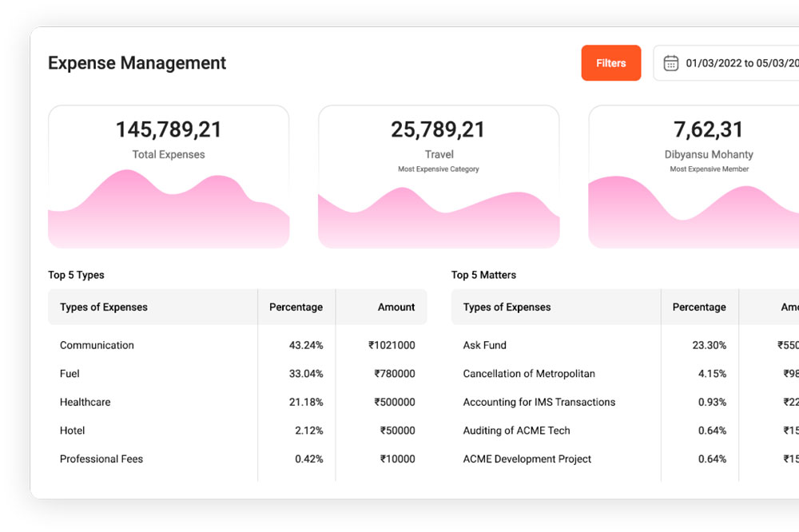The image size is (799, 532).
Task: Click the 21.18% percentage cell
Action: (x=306, y=403)
